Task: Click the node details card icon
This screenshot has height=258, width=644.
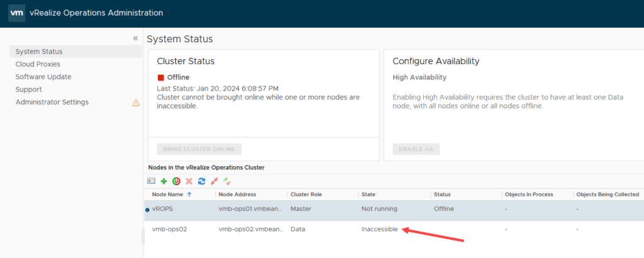Action: pos(151,181)
